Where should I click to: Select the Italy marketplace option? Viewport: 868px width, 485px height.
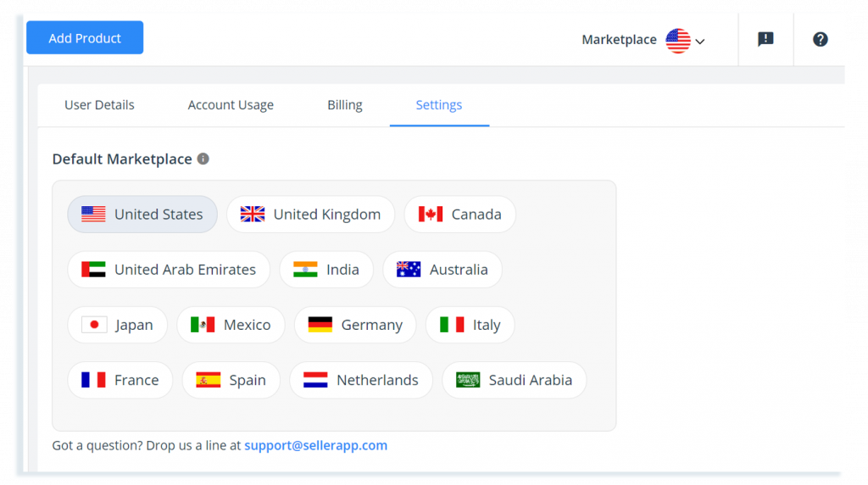tap(470, 325)
